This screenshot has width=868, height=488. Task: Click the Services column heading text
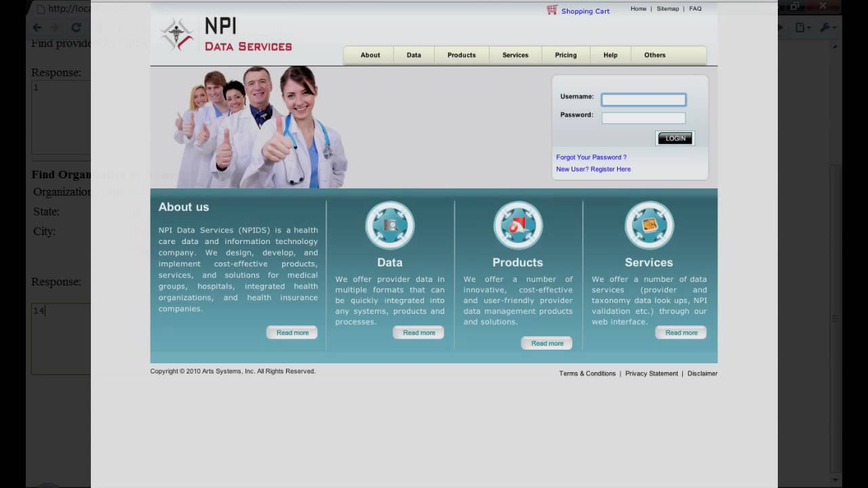[649, 262]
